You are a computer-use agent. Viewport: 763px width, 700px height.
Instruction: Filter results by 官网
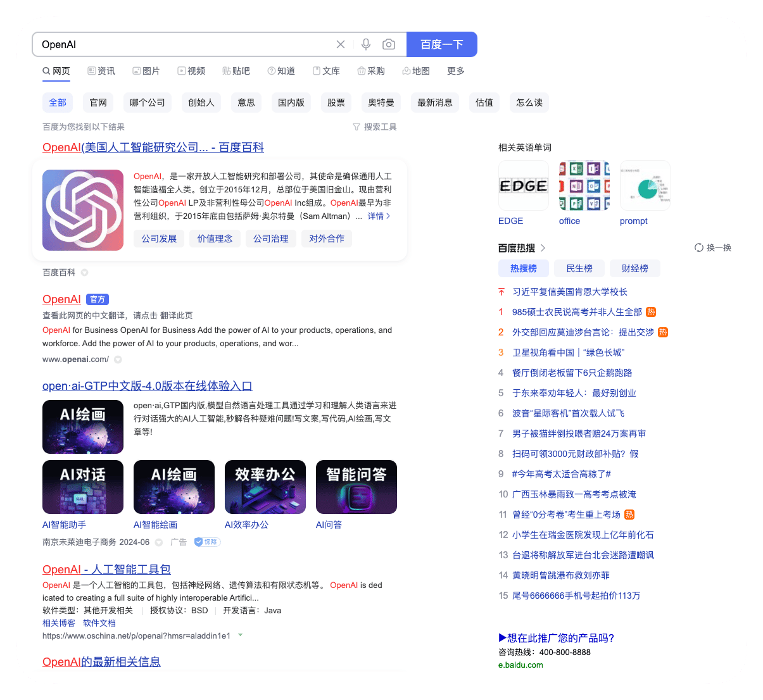pyautogui.click(x=98, y=103)
